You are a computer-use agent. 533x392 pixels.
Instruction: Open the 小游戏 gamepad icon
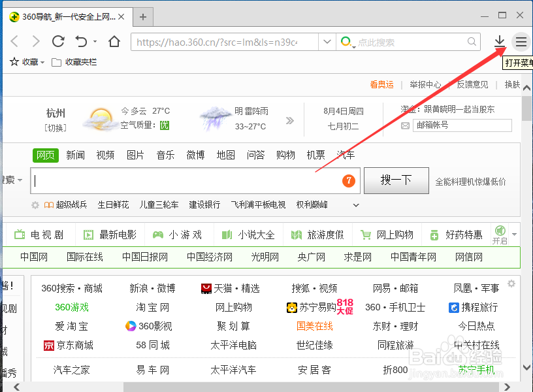point(157,235)
